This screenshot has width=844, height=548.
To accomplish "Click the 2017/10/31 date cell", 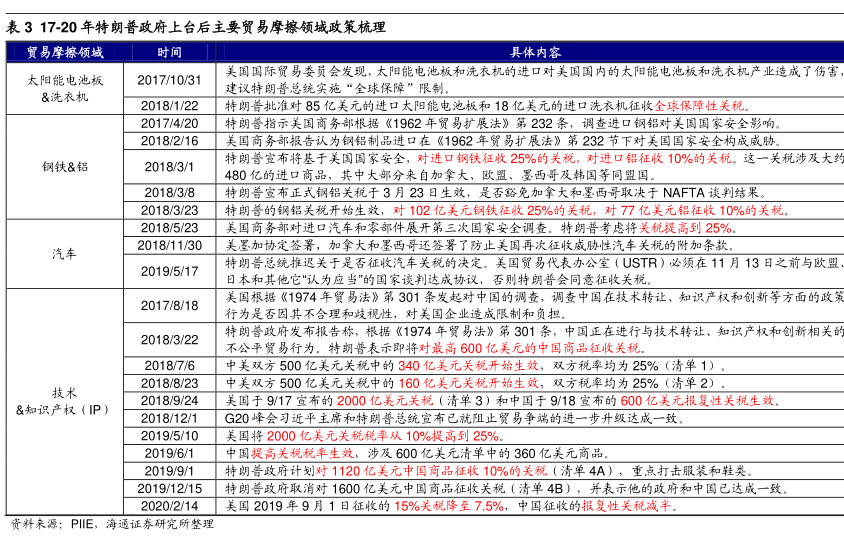I will coord(169,80).
